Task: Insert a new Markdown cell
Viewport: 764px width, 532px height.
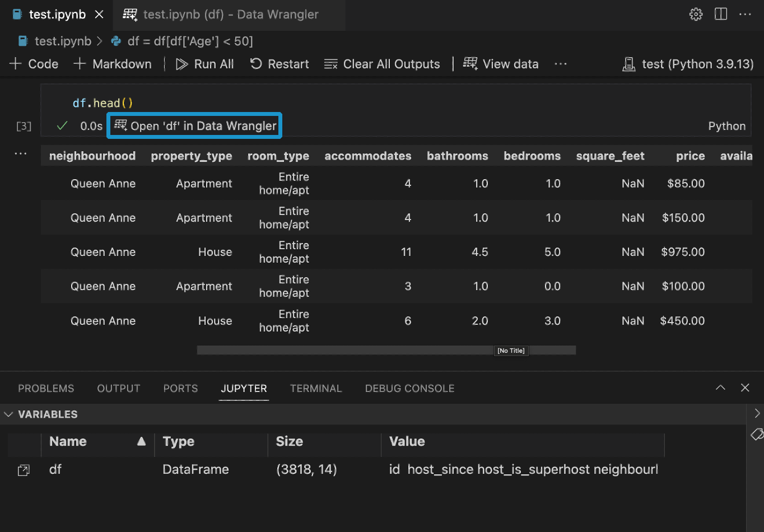Action: click(113, 64)
